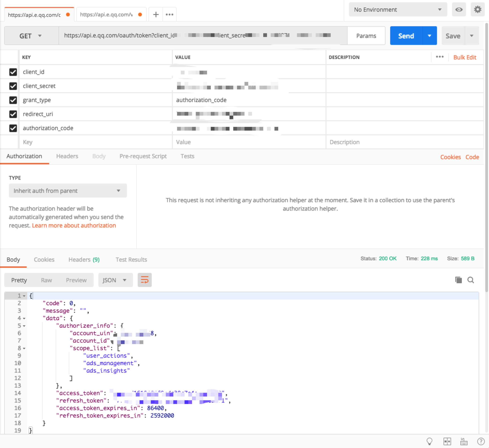Open the environment quick look eye icon
The height and width of the screenshot is (448, 489).
click(x=459, y=10)
